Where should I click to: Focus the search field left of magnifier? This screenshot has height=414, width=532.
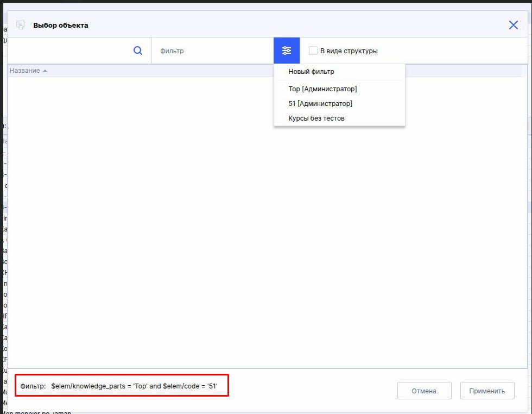pos(68,51)
